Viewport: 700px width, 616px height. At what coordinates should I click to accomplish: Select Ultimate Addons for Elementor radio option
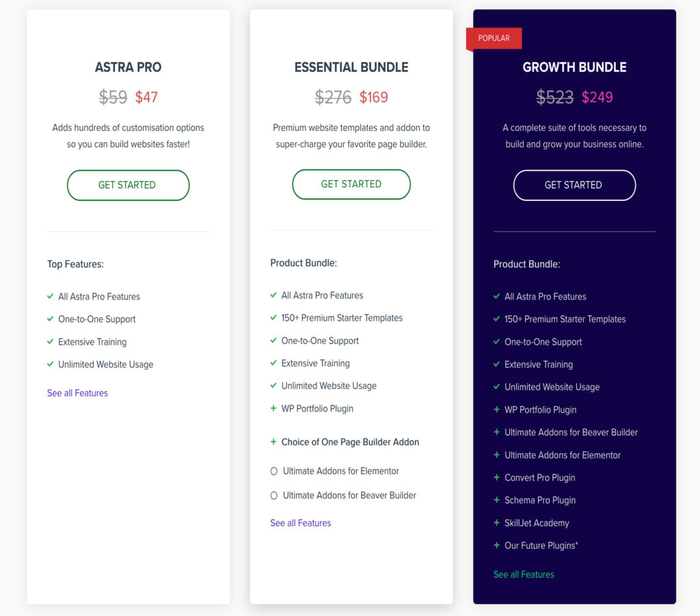(273, 471)
